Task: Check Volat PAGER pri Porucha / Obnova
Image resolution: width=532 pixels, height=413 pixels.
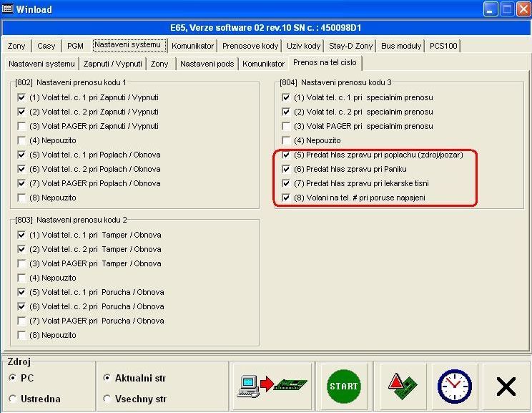Action: 21,321
